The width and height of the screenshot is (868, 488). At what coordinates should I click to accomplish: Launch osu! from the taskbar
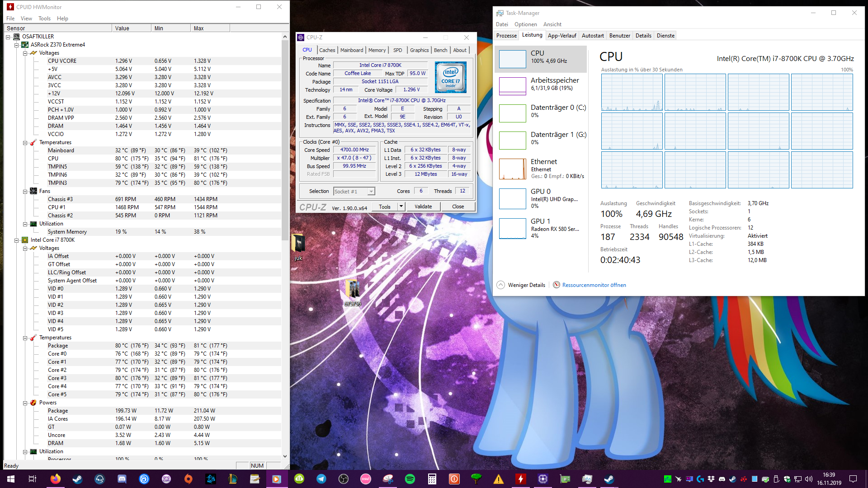click(365, 479)
